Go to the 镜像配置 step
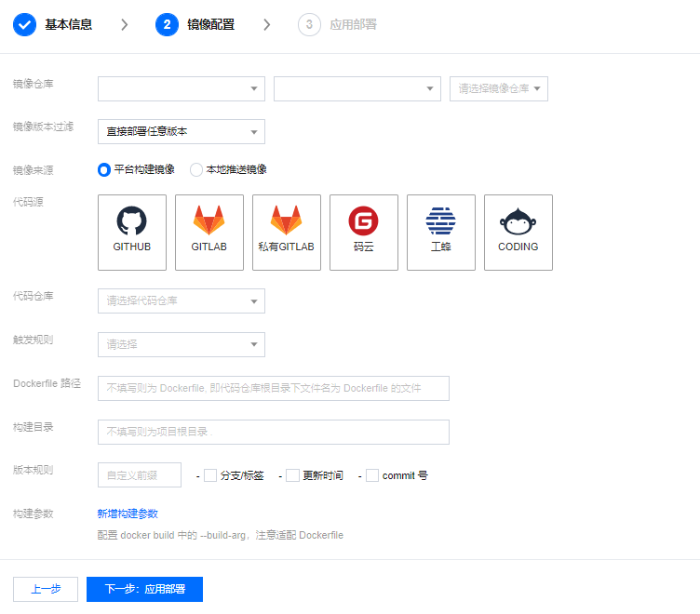 click(210, 24)
